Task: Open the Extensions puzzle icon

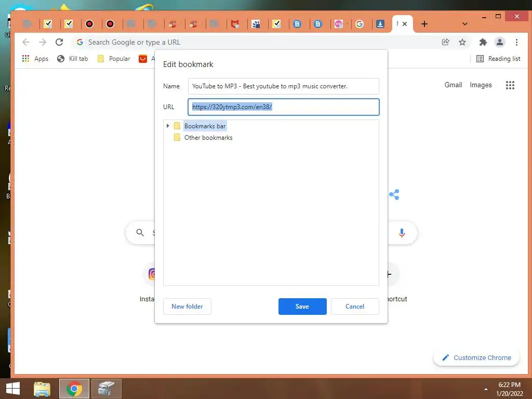Action: pyautogui.click(x=483, y=42)
